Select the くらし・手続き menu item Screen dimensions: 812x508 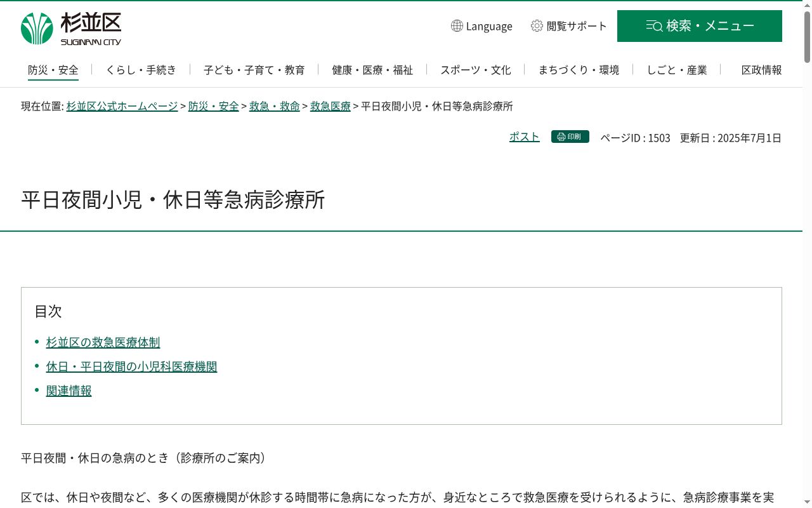tap(141, 70)
